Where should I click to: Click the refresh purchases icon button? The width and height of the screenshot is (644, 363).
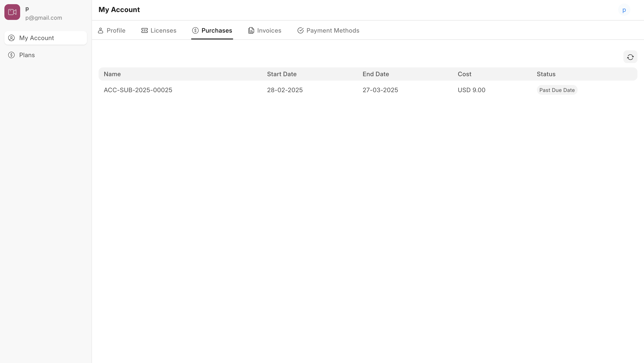630,57
